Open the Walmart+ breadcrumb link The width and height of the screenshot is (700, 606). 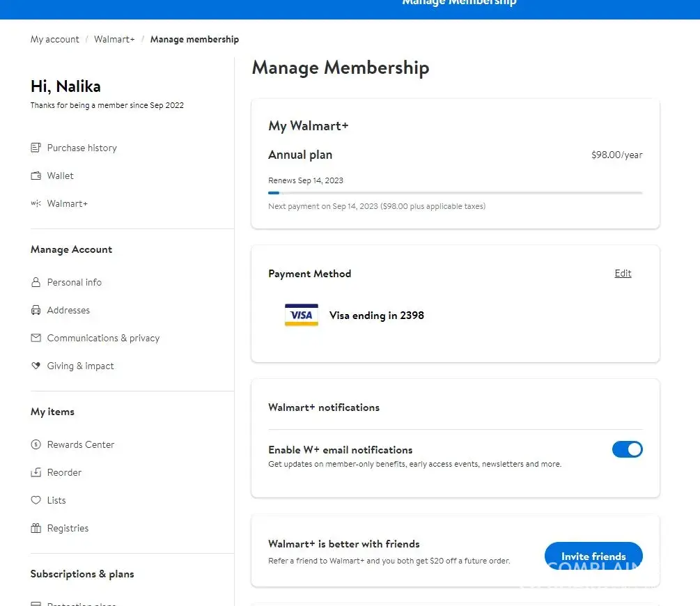pyautogui.click(x=114, y=39)
